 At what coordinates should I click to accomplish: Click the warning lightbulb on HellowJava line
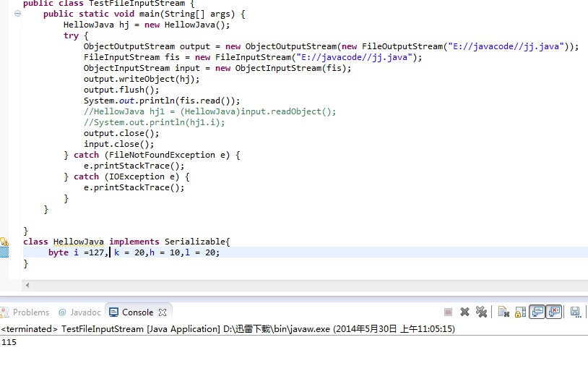4,242
